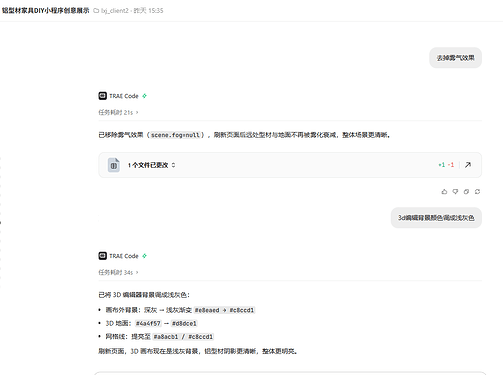Click the #a8acb1 / #c8ccd1 code snippet
Viewport: 503px width, 375px height.
[183, 337]
